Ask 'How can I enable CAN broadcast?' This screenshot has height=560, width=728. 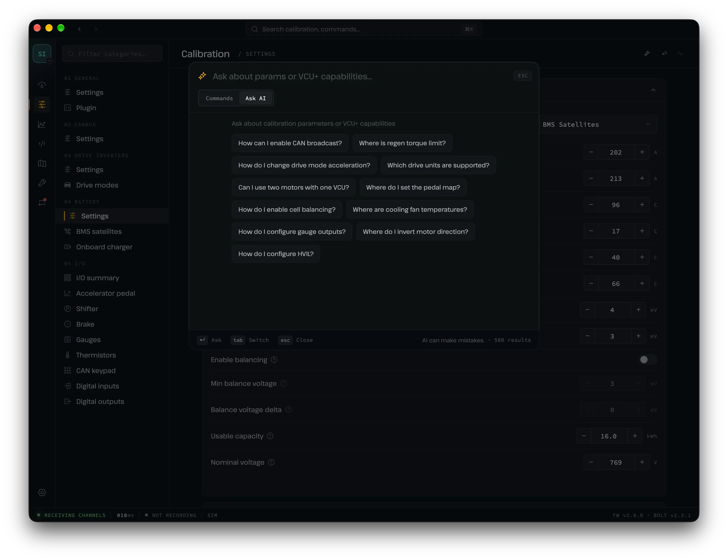290,143
